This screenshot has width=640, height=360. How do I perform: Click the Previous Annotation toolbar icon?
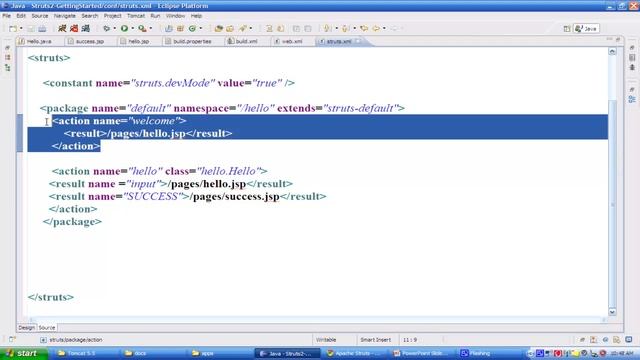pyautogui.click(x=346, y=29)
